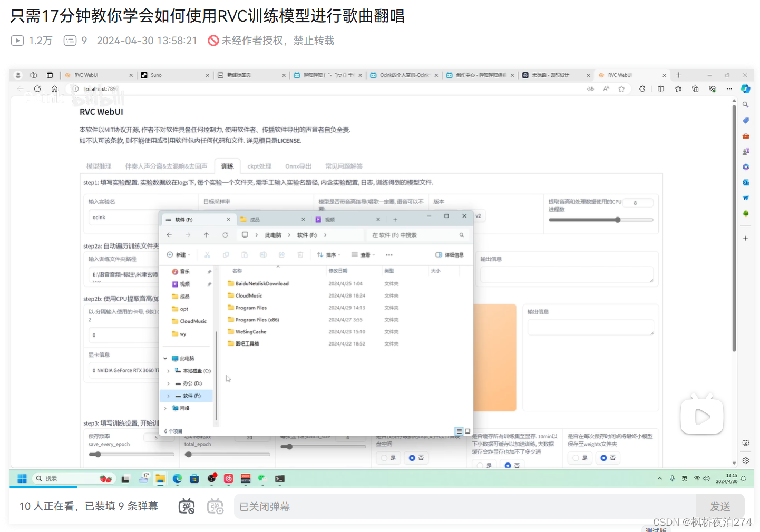Click File Explorer's see-more ellipsis icon
Viewport: 760px width, 532px height.
pos(389,255)
